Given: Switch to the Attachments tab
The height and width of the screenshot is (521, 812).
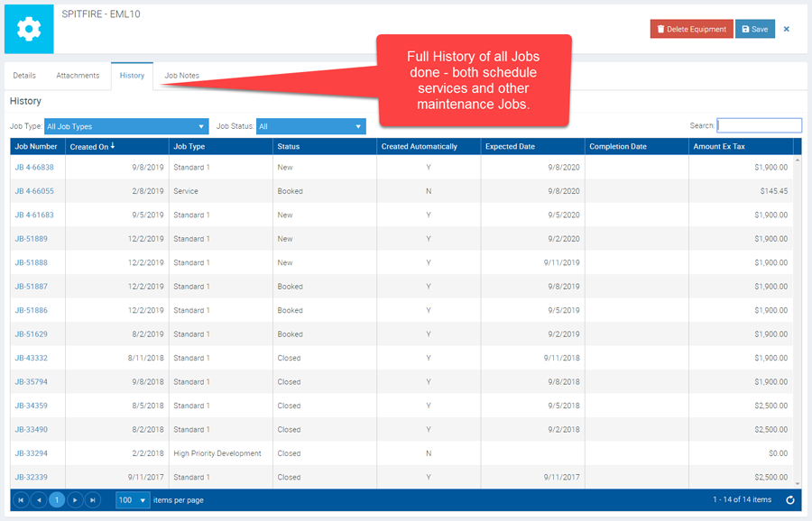Looking at the screenshot, I should point(78,76).
